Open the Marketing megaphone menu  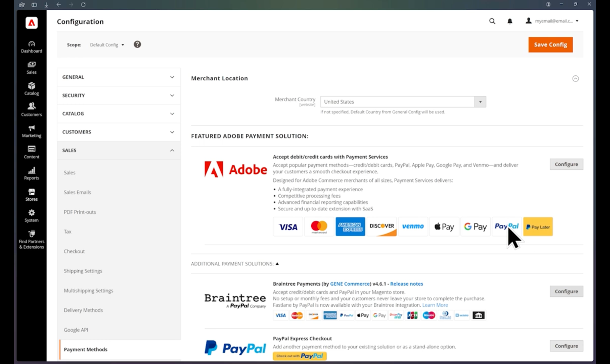[x=31, y=131]
